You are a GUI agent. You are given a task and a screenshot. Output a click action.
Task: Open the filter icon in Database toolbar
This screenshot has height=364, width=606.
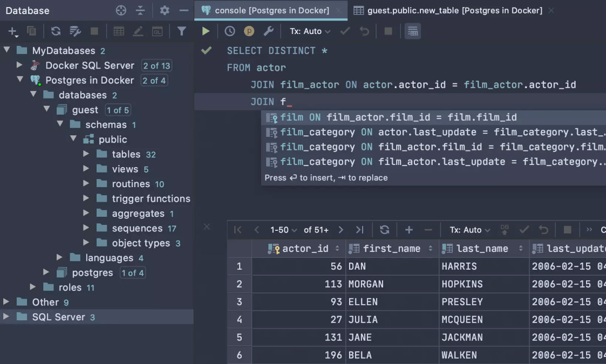tap(182, 31)
